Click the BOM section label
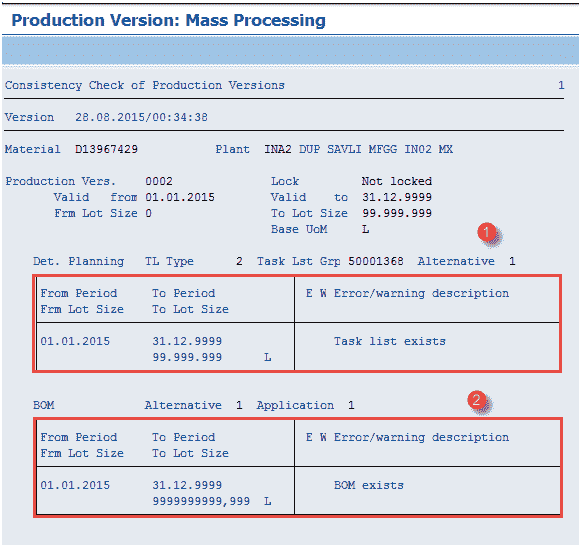This screenshot has height=547, width=581. (44, 405)
